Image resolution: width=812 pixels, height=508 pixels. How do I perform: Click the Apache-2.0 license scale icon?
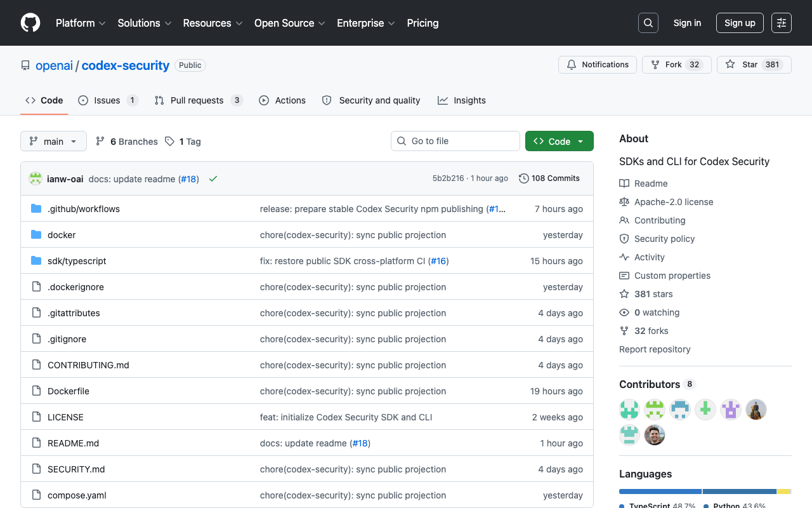tap(624, 202)
